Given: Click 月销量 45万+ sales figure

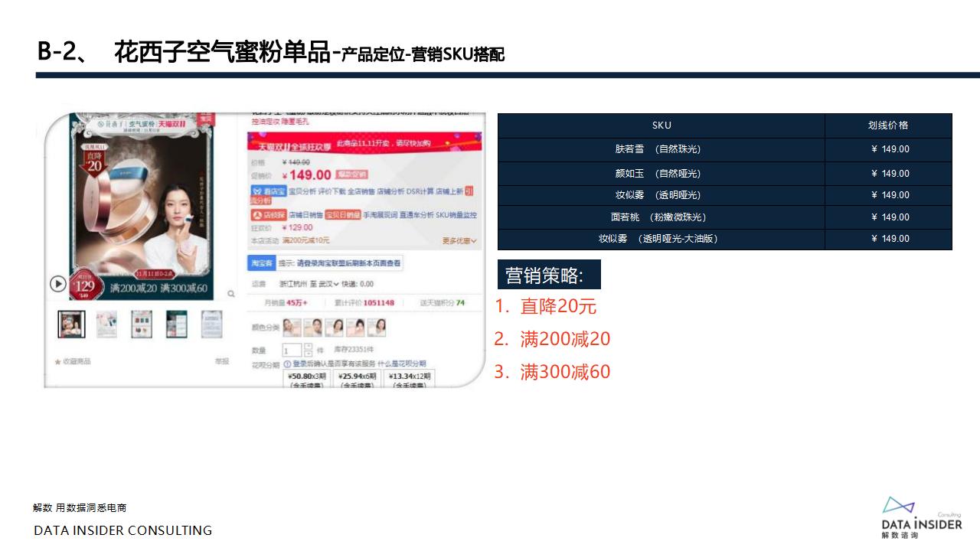Looking at the screenshot, I should (x=286, y=303).
